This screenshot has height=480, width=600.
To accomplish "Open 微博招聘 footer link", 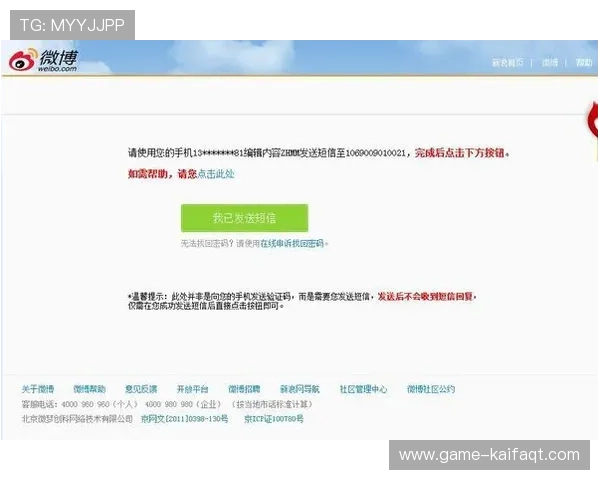I will click(244, 389).
